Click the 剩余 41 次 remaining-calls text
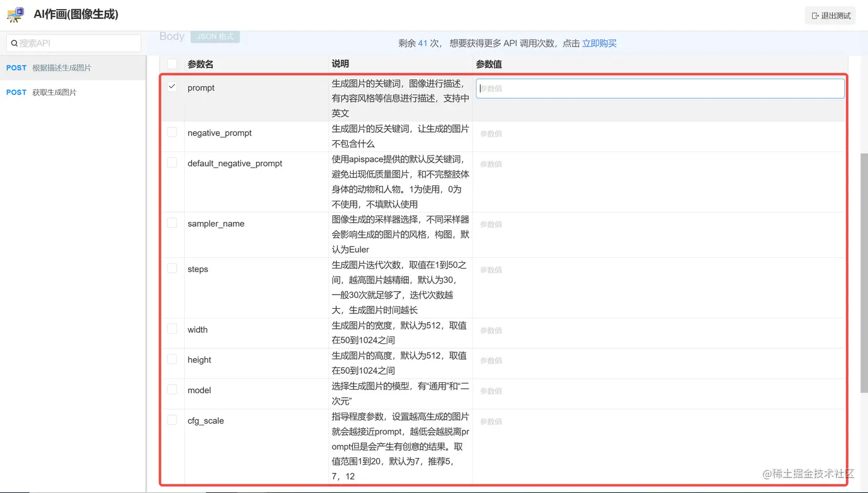Viewport: 868px width, 493px height. point(419,43)
